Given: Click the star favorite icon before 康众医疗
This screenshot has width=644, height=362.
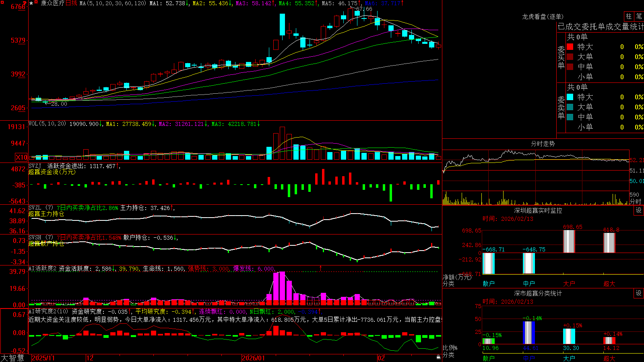Looking at the screenshot, I should point(31,3).
